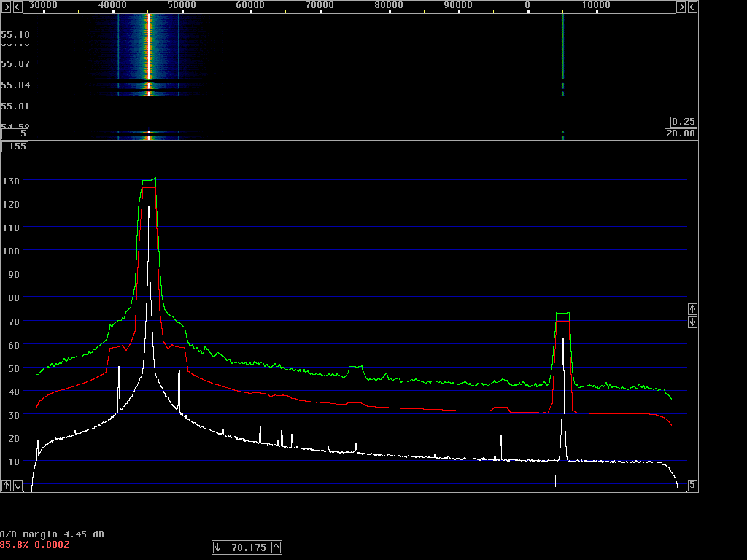Click the up arrow on the spectrum's right edge
Viewport: 747px width, 560px height.
coord(693,309)
